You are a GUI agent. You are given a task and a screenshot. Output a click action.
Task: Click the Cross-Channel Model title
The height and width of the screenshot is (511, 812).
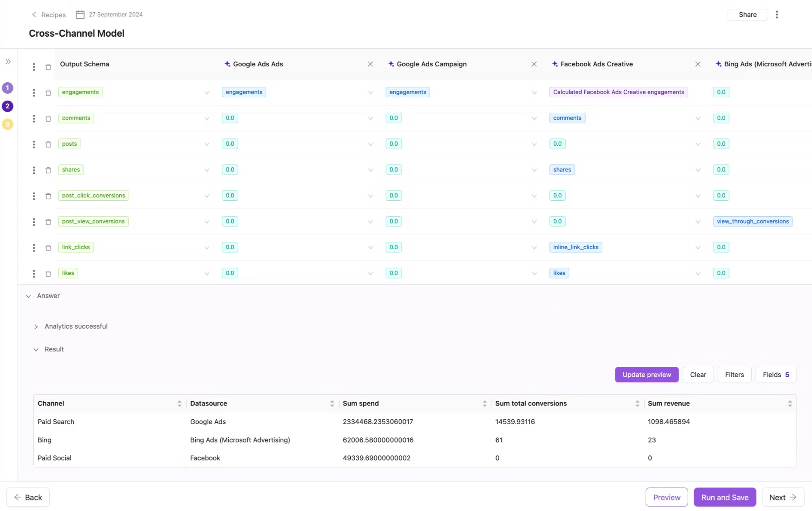tap(77, 33)
